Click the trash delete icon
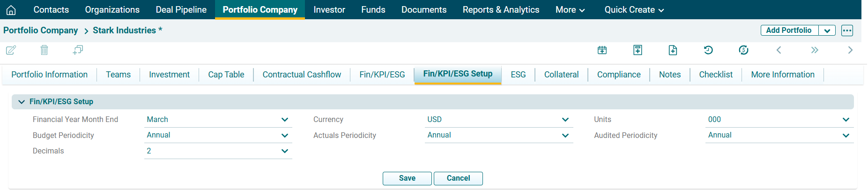Viewport: 868px width, 191px height. [x=44, y=50]
